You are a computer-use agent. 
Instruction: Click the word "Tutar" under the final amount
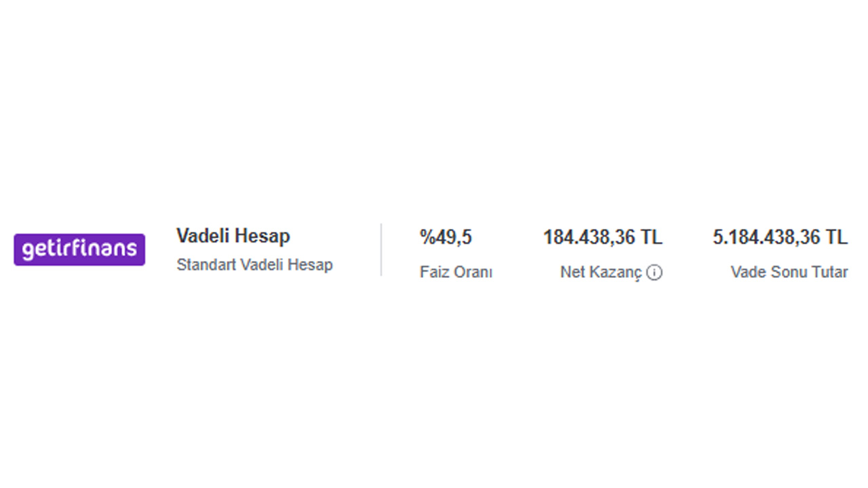(830, 272)
